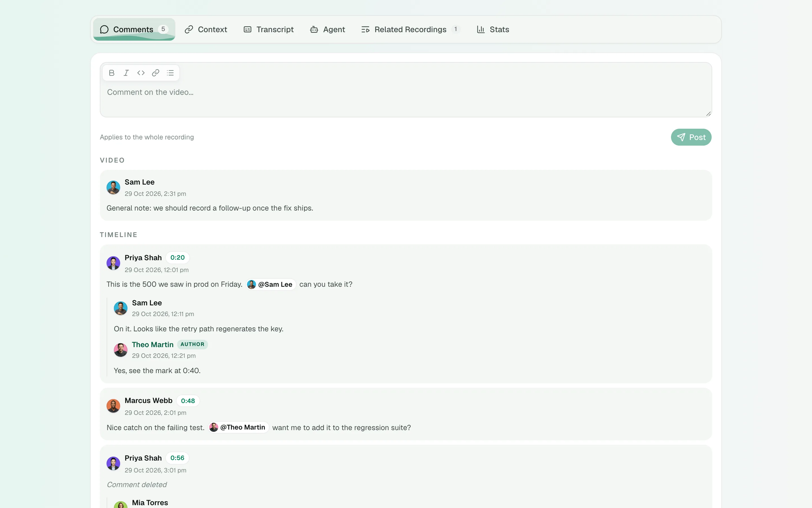Insert a link in the comment

click(x=156, y=73)
